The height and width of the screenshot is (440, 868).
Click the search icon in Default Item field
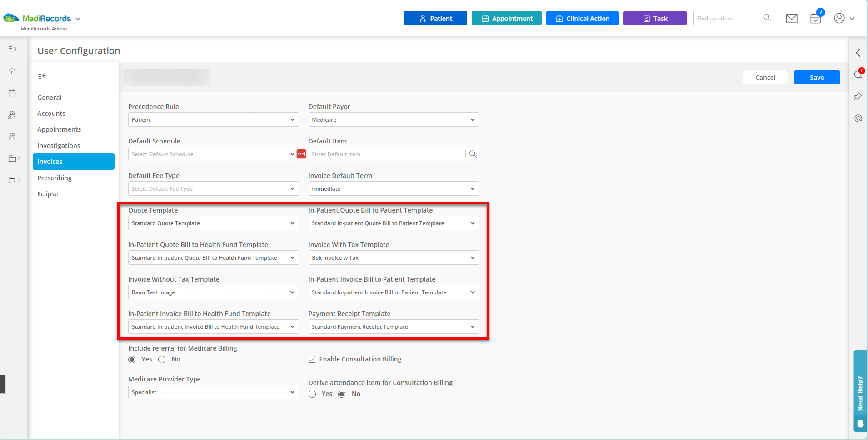(x=472, y=154)
